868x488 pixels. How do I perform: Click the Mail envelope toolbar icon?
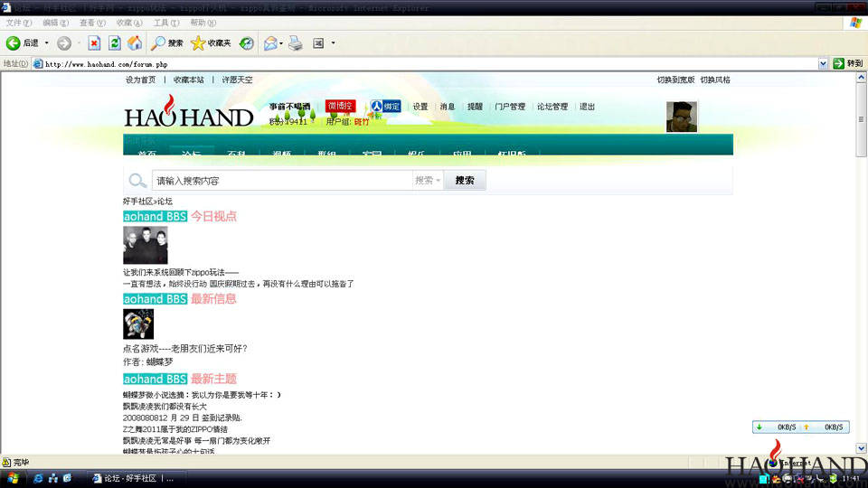pos(270,43)
